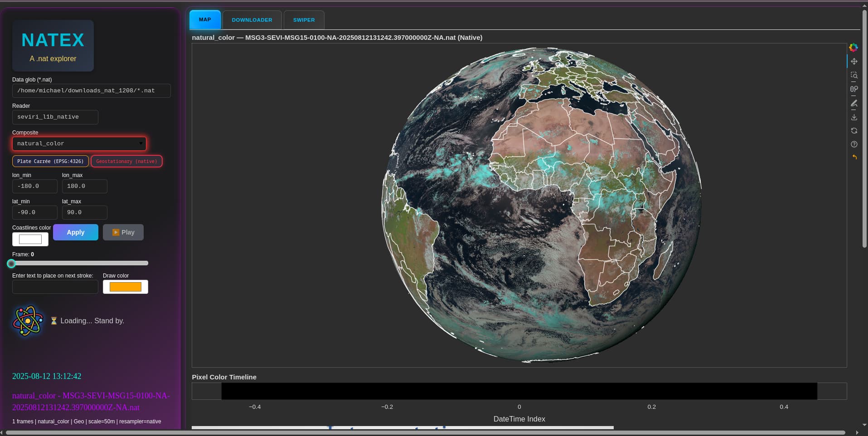This screenshot has height=436, width=868.
Task: Enable the Wheel Zoom tool
Action: tap(854, 89)
